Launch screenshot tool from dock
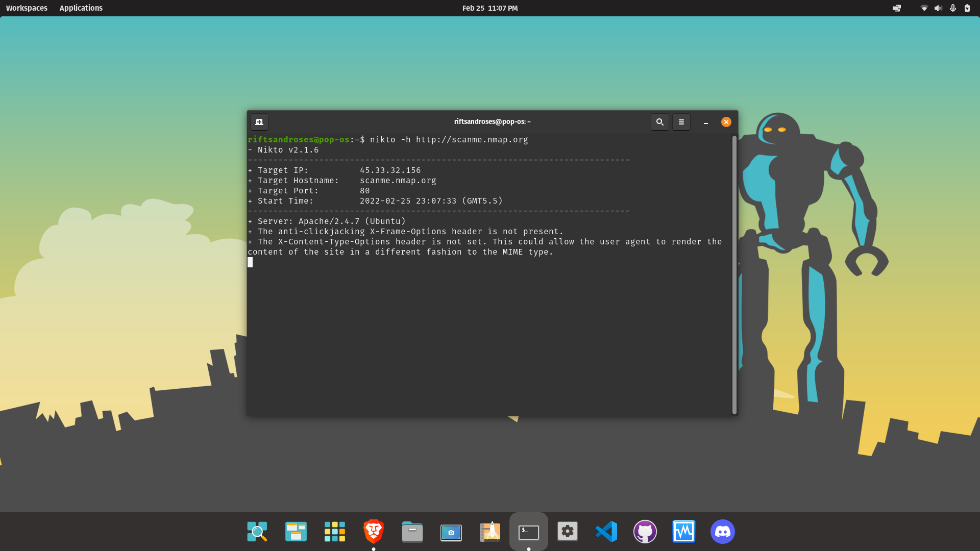The image size is (980, 551). point(451,533)
